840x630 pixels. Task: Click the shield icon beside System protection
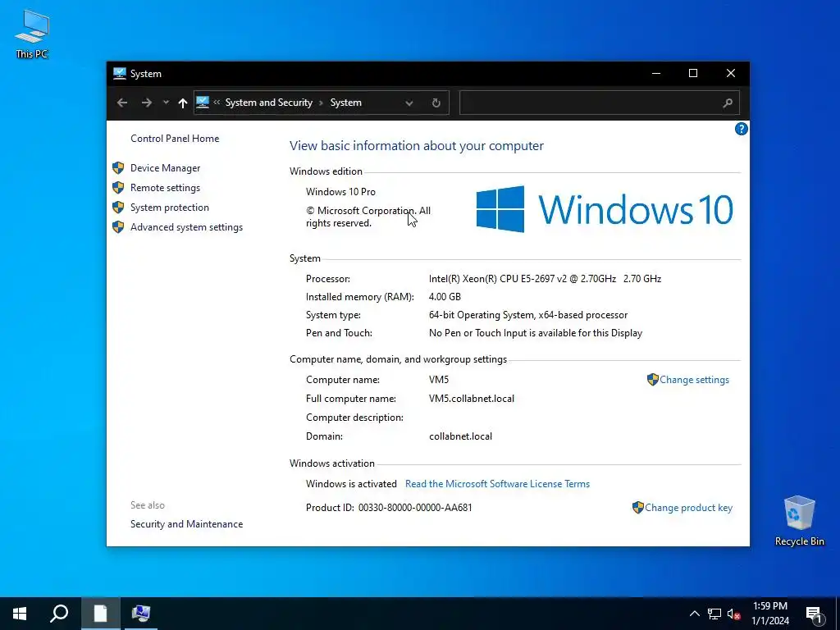click(x=118, y=208)
